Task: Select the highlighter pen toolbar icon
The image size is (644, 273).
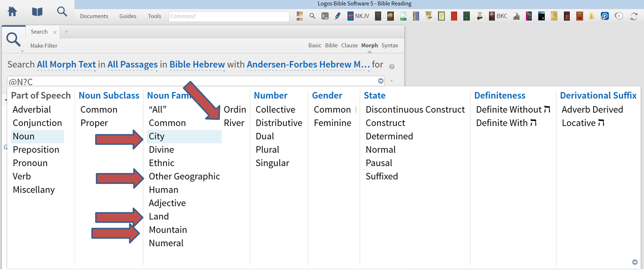Action: point(338,16)
